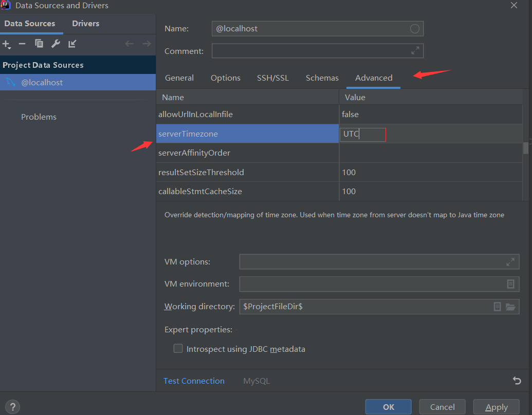532x415 pixels.
Task: Open driver settings via the wrench icon
Action: tap(56, 44)
